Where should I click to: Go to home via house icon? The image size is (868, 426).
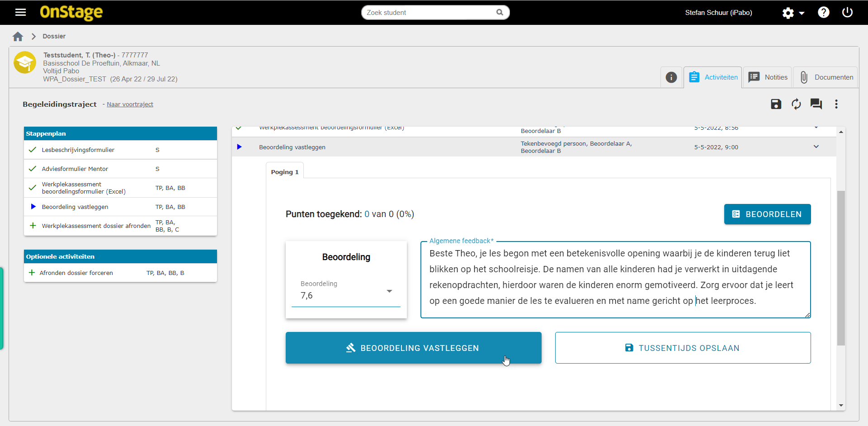coord(18,36)
